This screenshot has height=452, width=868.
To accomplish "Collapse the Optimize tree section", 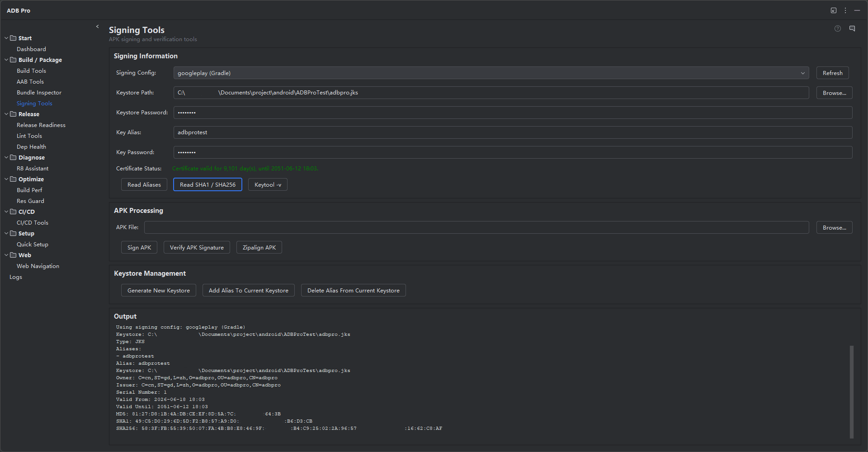I will point(6,179).
